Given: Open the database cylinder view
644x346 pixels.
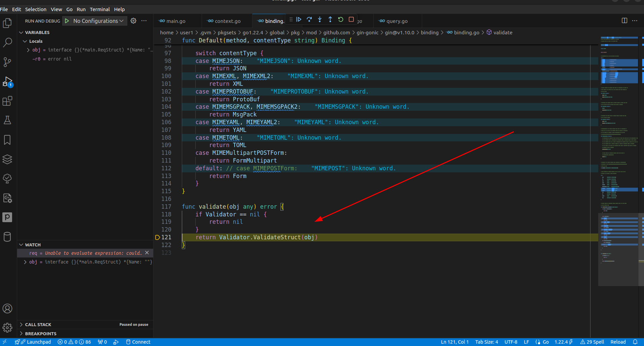Looking at the screenshot, I should pyautogui.click(x=7, y=237).
